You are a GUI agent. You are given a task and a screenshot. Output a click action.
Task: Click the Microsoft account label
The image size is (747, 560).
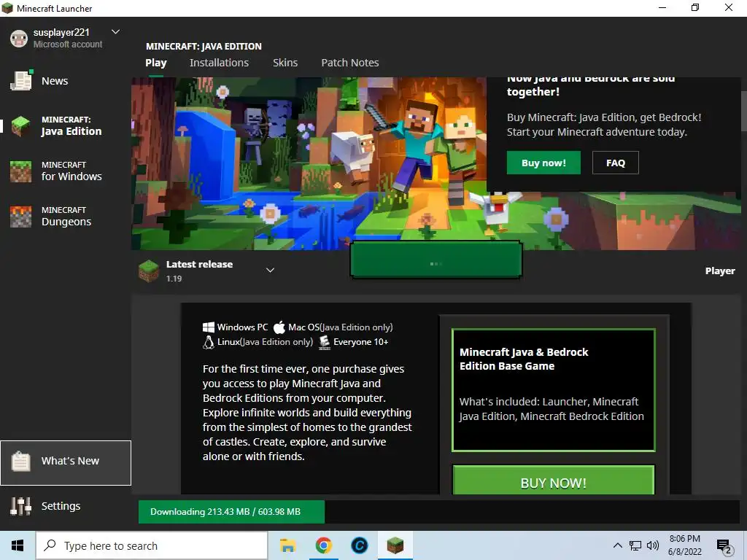click(x=68, y=44)
